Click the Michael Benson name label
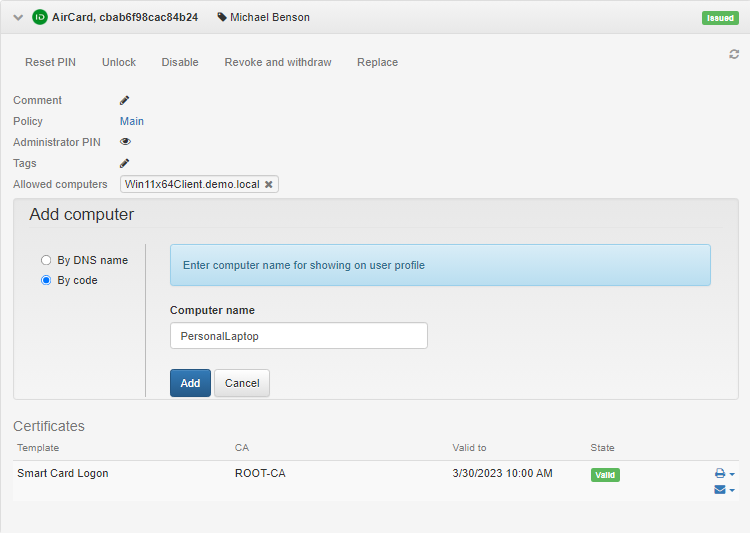 coord(270,17)
